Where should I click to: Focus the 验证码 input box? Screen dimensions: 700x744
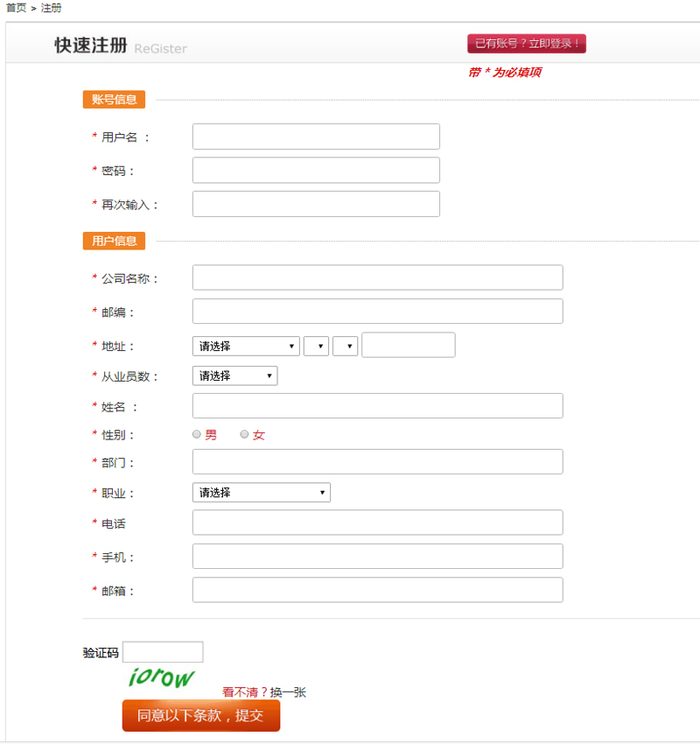163,652
